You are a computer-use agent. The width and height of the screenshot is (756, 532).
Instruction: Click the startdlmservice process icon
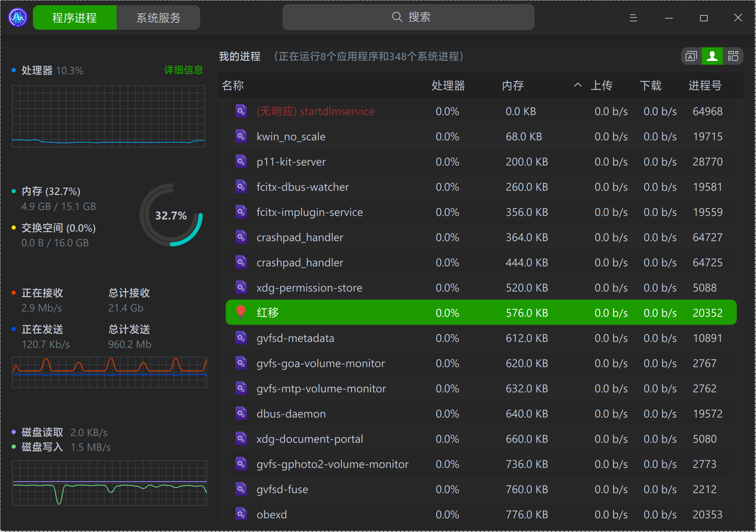pos(241,111)
